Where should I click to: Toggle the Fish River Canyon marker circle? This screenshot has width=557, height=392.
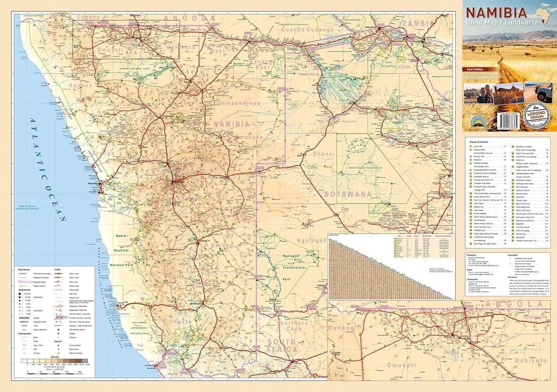[x=513, y=227]
